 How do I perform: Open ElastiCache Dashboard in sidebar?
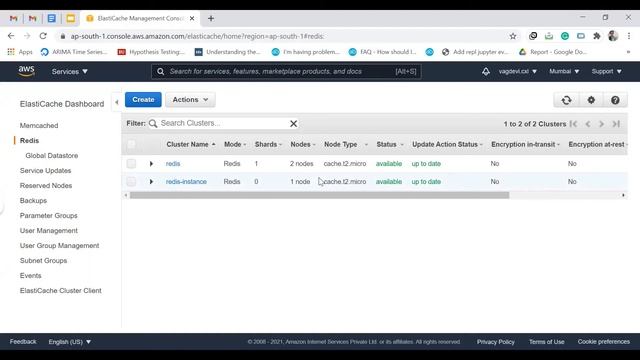click(x=62, y=104)
